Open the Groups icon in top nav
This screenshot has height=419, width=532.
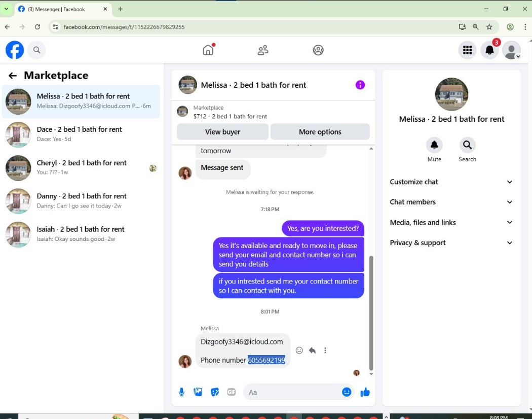click(318, 50)
